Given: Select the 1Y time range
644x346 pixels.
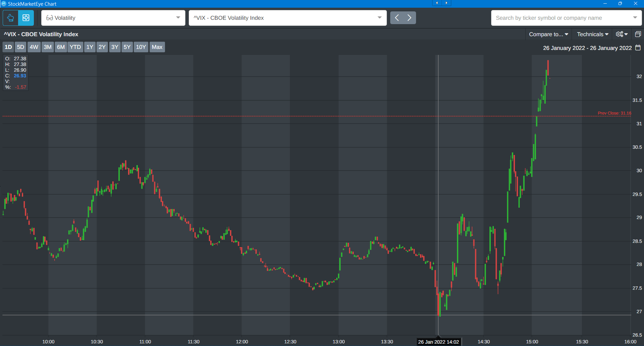Looking at the screenshot, I should tap(90, 47).
